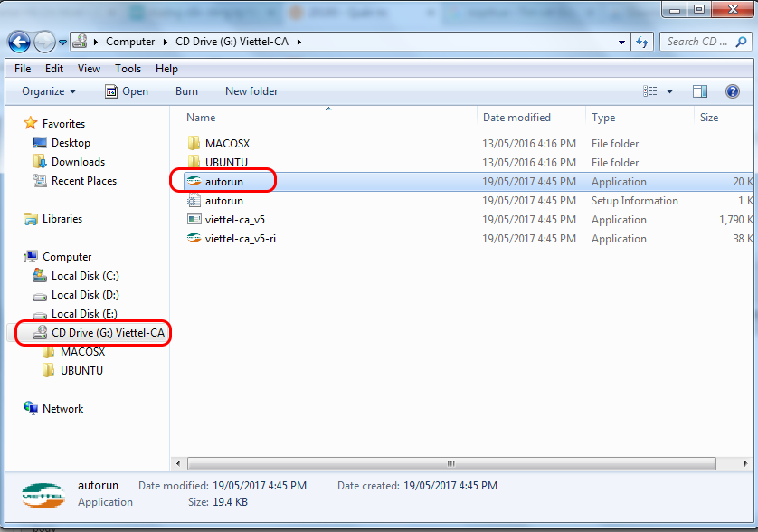Open the Edit menu
This screenshot has height=532, width=758.
point(54,69)
